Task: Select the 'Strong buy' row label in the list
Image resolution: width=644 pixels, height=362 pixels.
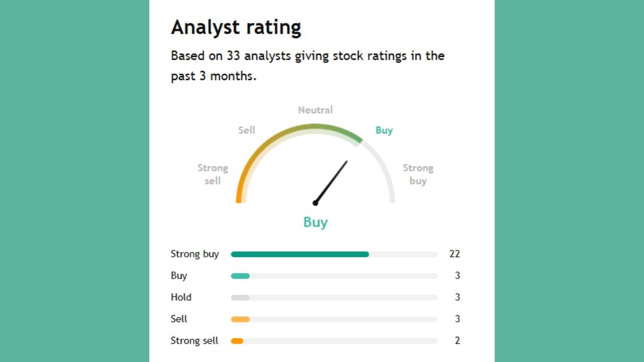Action: pyautogui.click(x=195, y=254)
